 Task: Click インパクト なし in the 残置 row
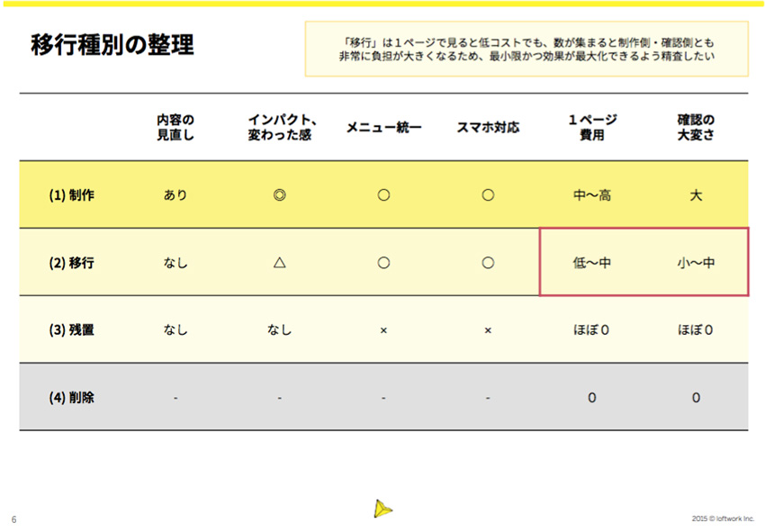280,330
